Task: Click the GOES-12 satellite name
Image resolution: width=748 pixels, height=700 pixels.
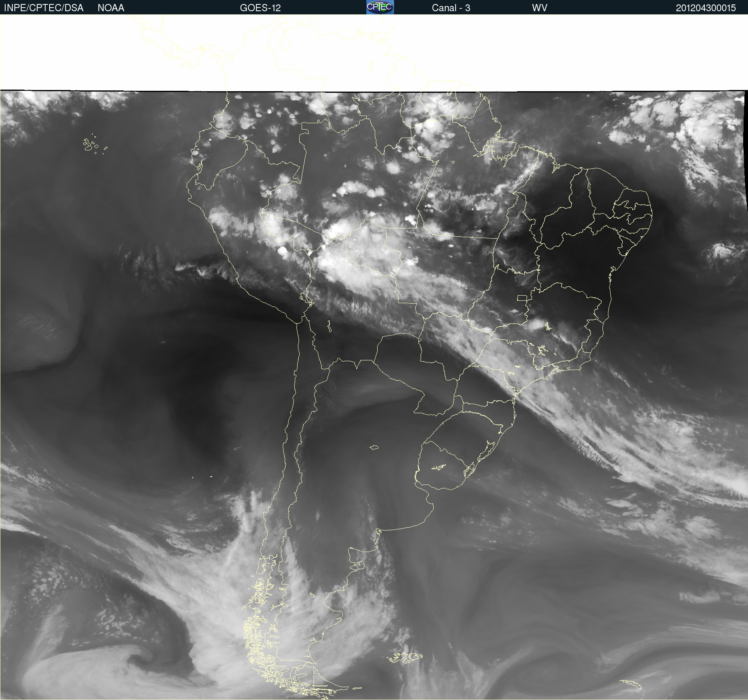Action: 260,8
